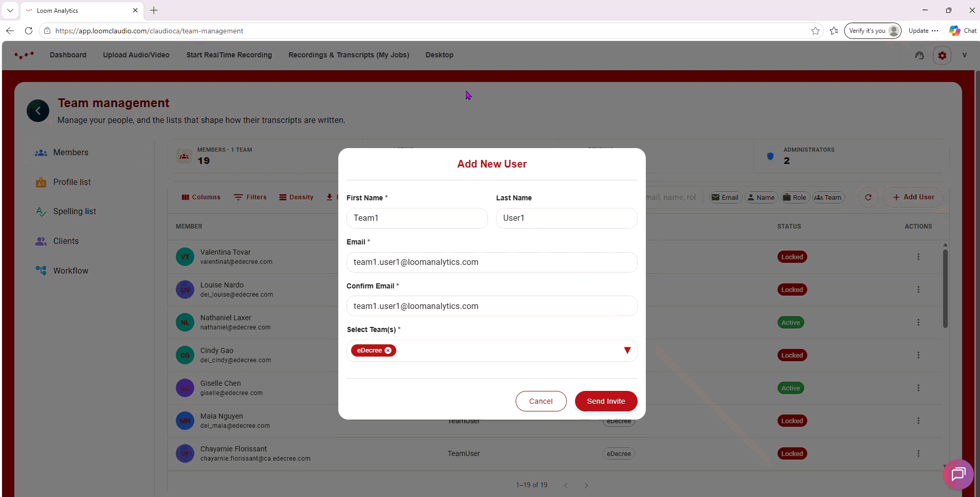This screenshot has width=980, height=497.
Task: Open the chat widget bubble
Action: click(x=958, y=474)
